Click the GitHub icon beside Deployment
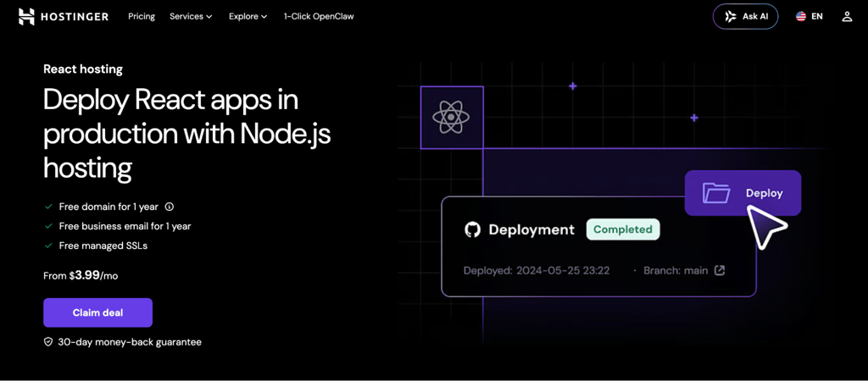The height and width of the screenshot is (381, 868). (x=472, y=229)
